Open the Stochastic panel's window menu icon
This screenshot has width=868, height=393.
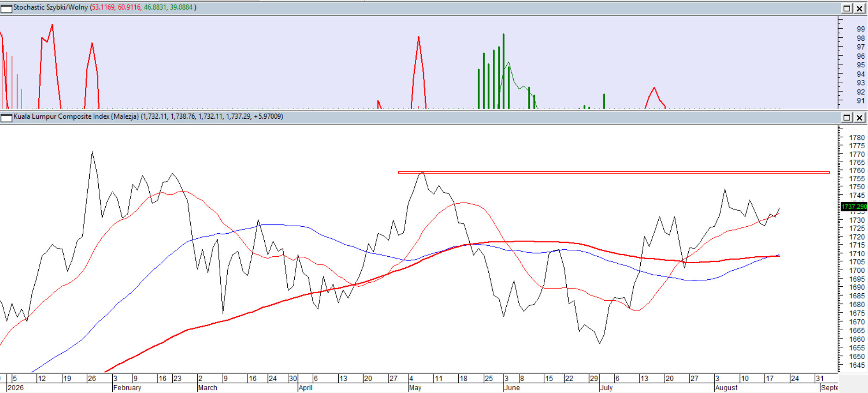point(6,8)
